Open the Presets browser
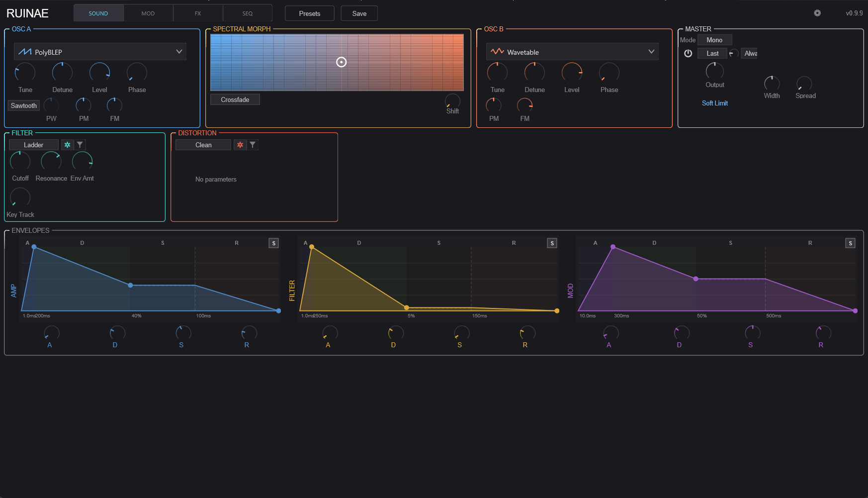The height and width of the screenshot is (498, 868). coord(309,13)
